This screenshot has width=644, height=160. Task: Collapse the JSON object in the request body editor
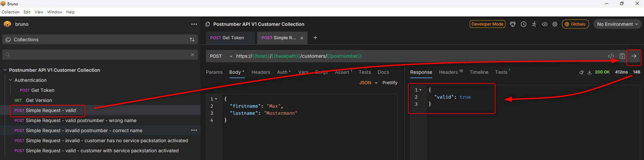216,99
